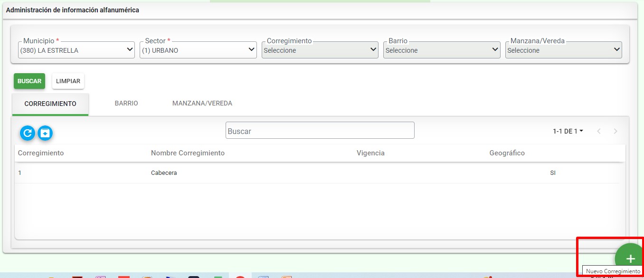644x278 pixels.
Task: Sort by Corregimiento column header
Action: [41, 153]
